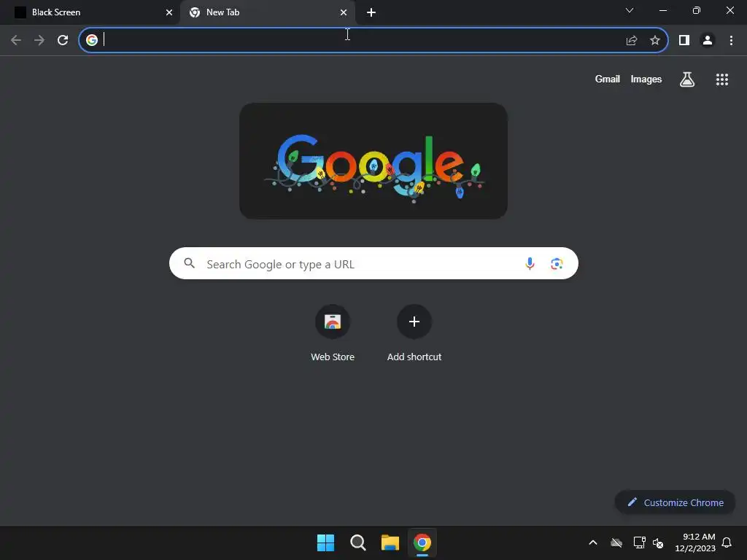
Task: Show hidden system tray icons
Action: pos(593,542)
